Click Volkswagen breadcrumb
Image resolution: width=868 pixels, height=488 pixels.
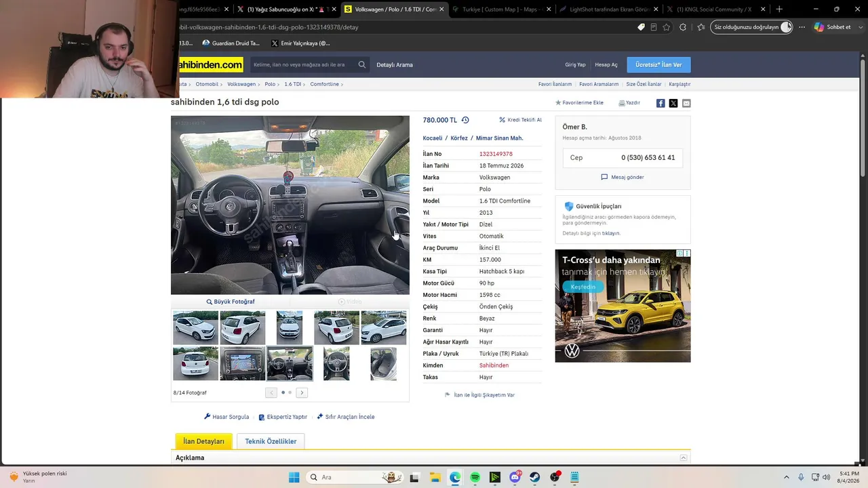coord(241,84)
